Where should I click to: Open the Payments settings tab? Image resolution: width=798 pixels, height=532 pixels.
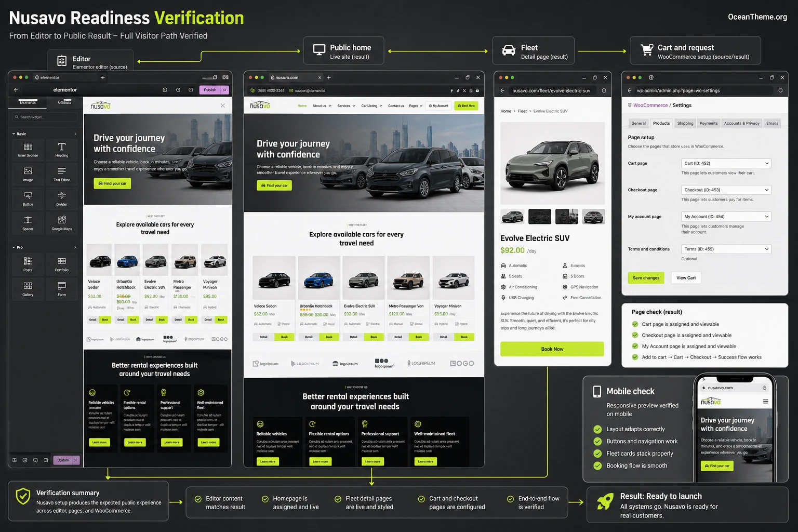(709, 123)
